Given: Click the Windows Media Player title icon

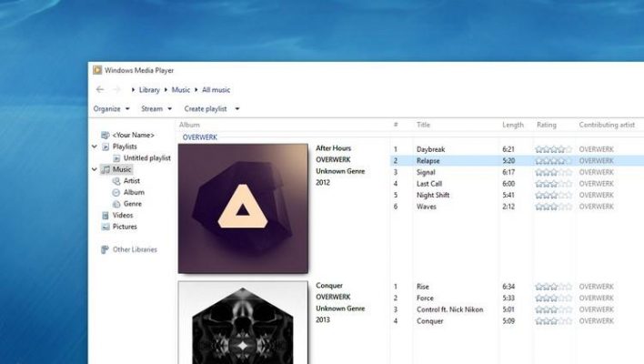Looking at the screenshot, I should coord(96,70).
